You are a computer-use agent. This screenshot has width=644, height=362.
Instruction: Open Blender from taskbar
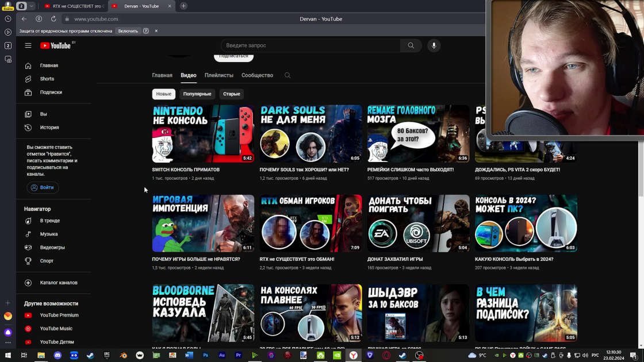pos(123,356)
